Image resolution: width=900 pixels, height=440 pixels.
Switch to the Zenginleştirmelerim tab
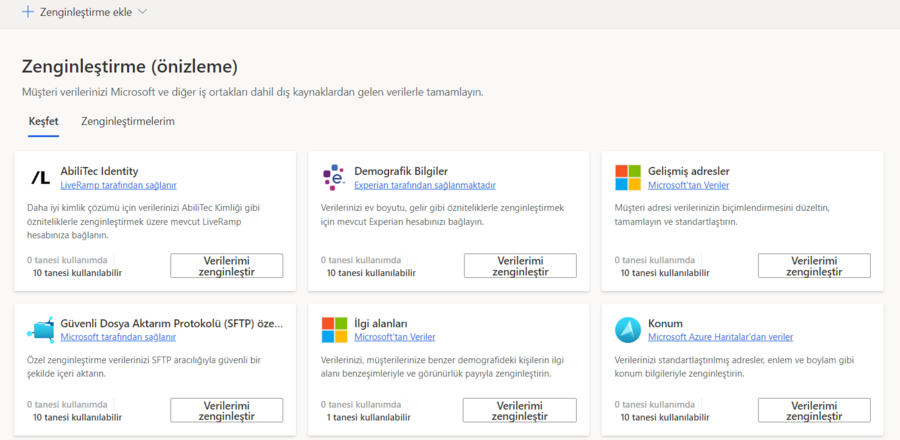128,122
